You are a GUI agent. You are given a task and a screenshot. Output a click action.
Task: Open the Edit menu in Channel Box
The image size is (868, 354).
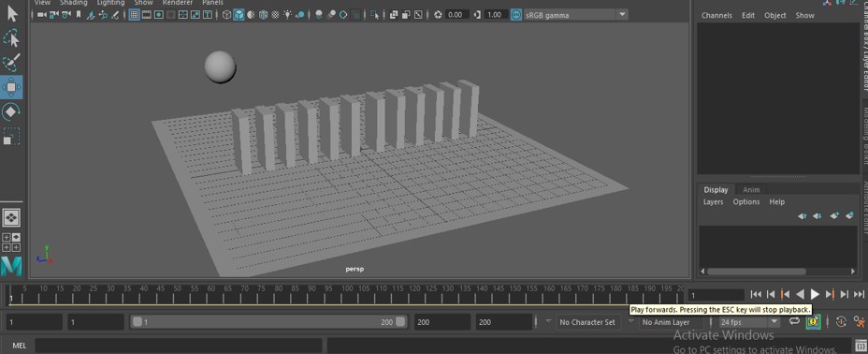748,16
